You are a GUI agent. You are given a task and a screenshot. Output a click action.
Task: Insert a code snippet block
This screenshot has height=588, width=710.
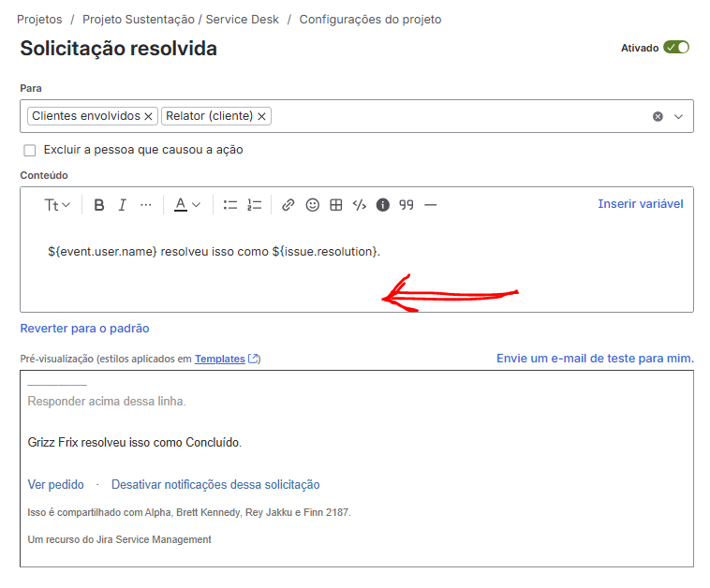coord(359,205)
